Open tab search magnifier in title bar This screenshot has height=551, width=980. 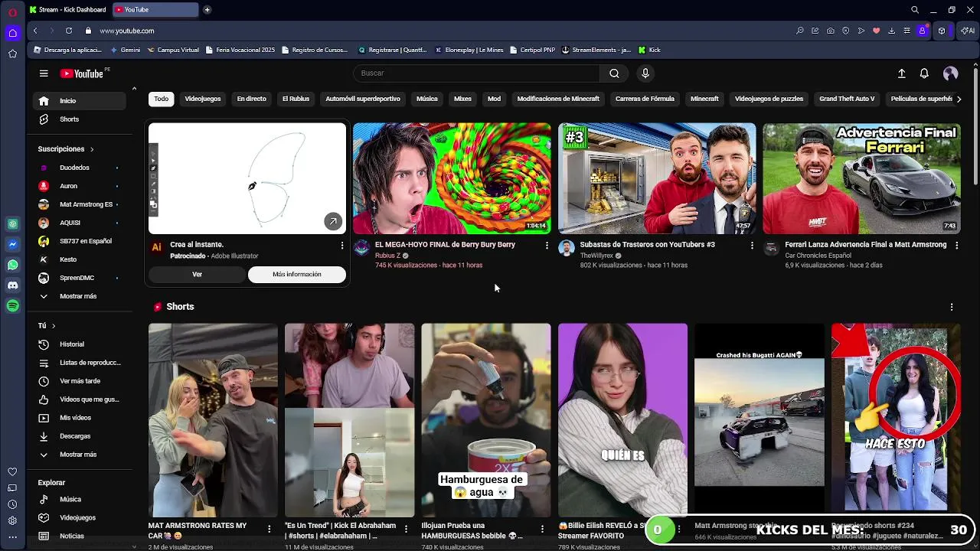pyautogui.click(x=915, y=10)
